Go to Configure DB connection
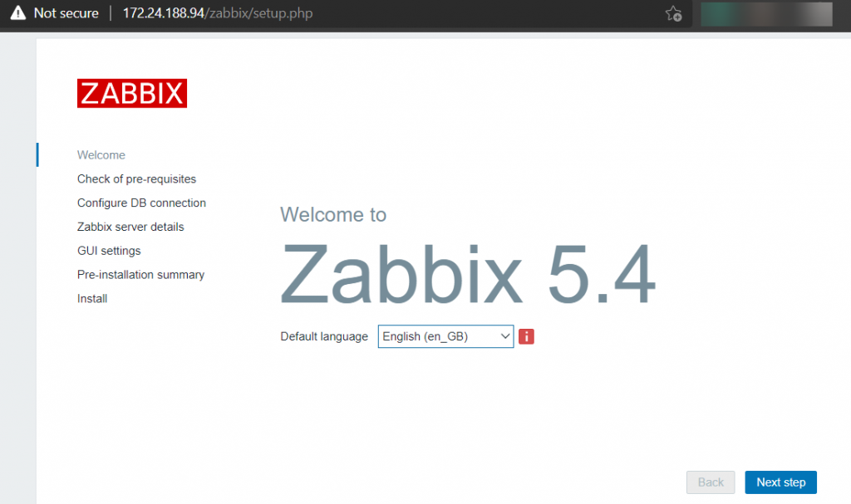The width and height of the screenshot is (851, 504). click(141, 203)
